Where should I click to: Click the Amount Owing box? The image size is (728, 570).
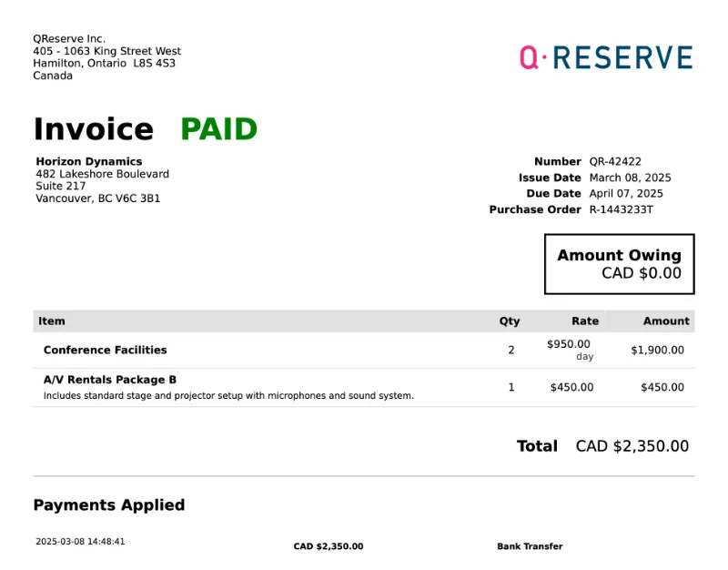click(619, 264)
